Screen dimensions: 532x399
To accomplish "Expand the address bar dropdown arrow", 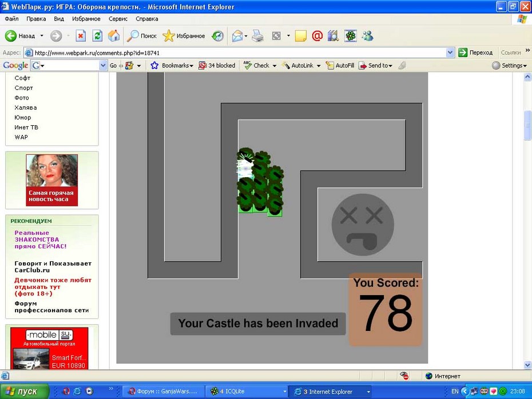I will click(450, 53).
